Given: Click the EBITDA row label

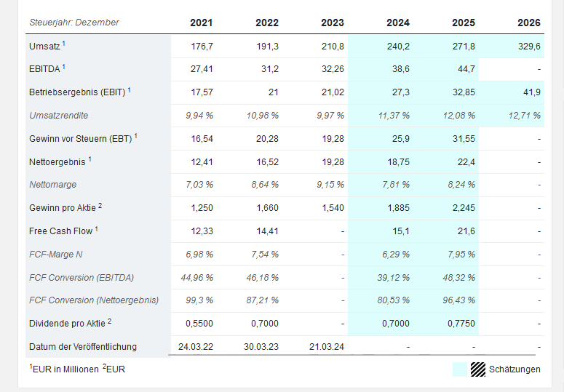Looking at the screenshot, I should tap(44, 68).
